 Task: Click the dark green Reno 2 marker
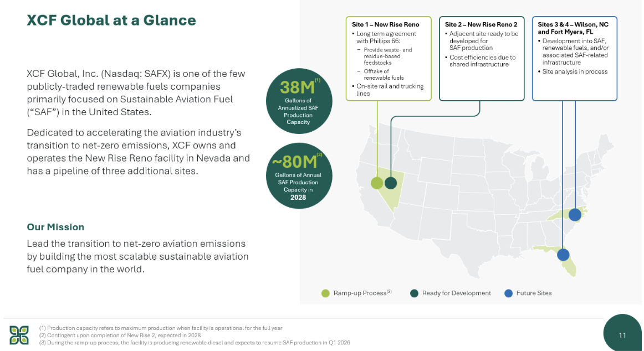click(391, 183)
